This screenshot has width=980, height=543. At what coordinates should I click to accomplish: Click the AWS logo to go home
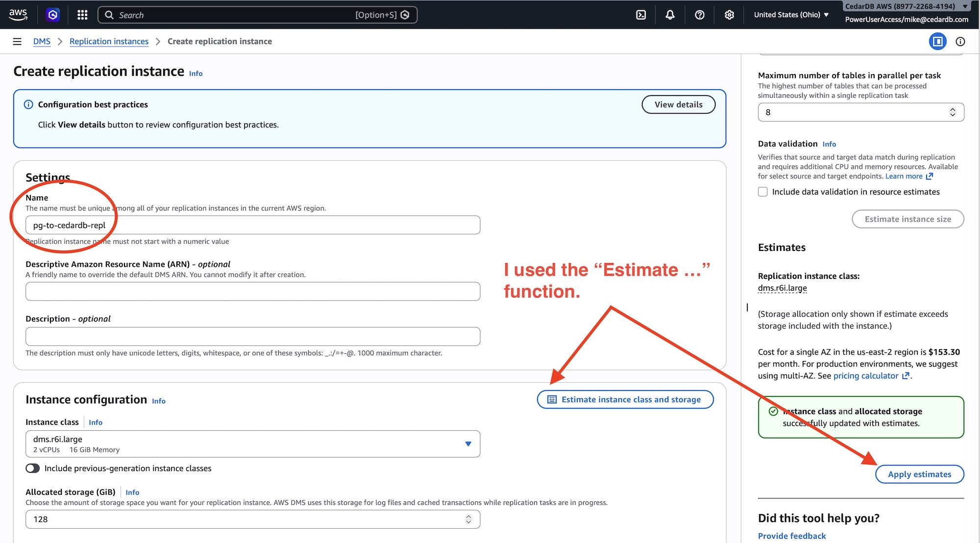(18, 15)
